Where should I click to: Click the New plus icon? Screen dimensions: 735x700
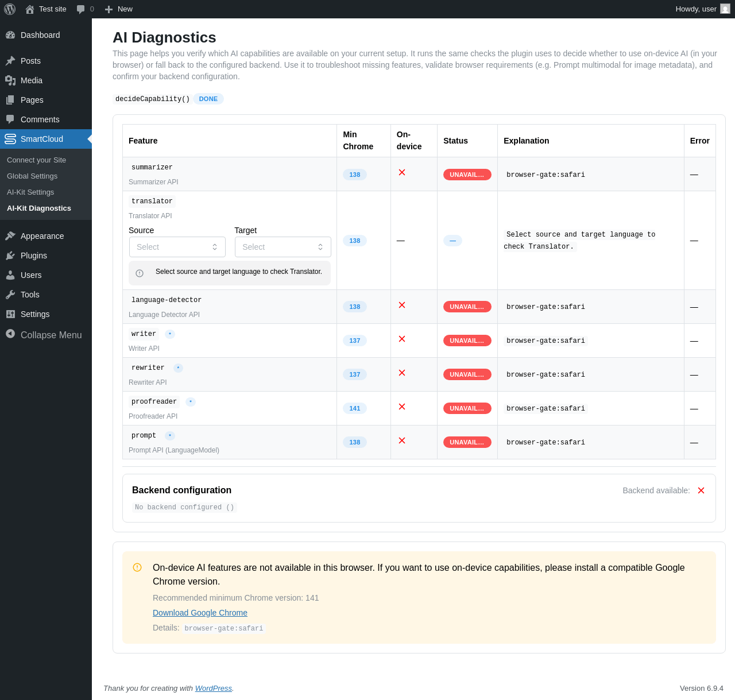(109, 9)
